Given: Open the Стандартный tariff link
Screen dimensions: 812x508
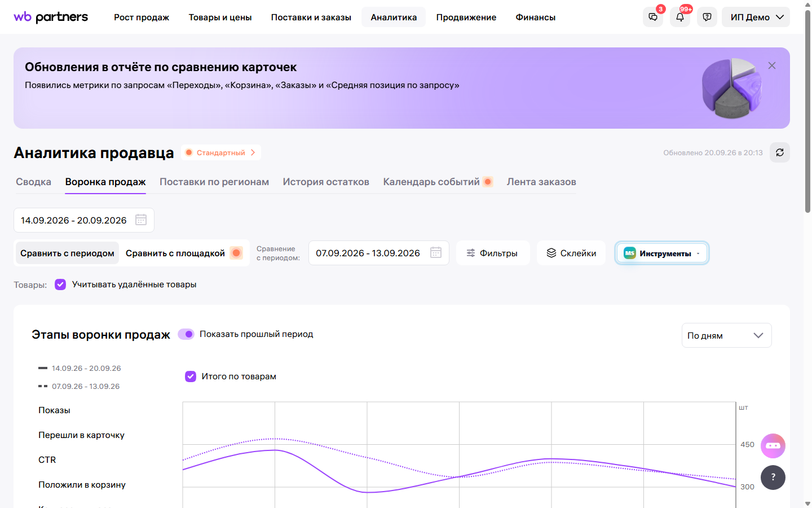Looking at the screenshot, I should pos(221,152).
